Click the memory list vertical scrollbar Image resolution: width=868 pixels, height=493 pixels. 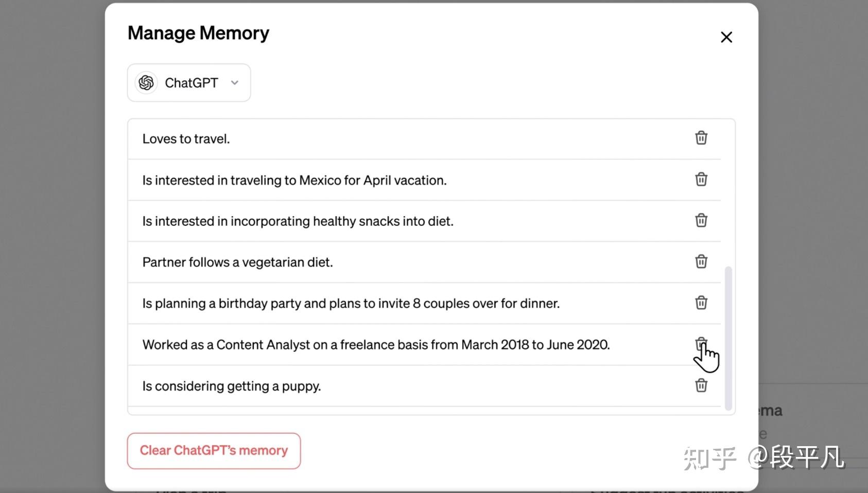coord(728,338)
